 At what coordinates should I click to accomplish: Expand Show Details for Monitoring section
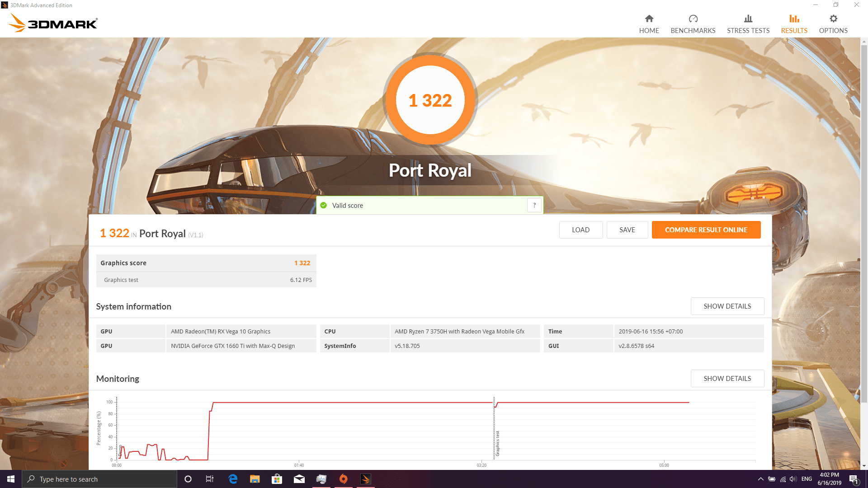[x=726, y=378]
